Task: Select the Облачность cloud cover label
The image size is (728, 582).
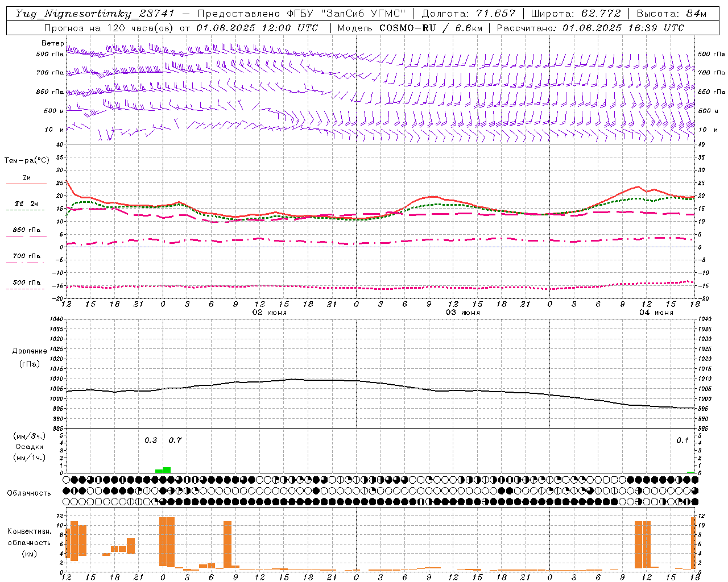Action: click(x=29, y=493)
